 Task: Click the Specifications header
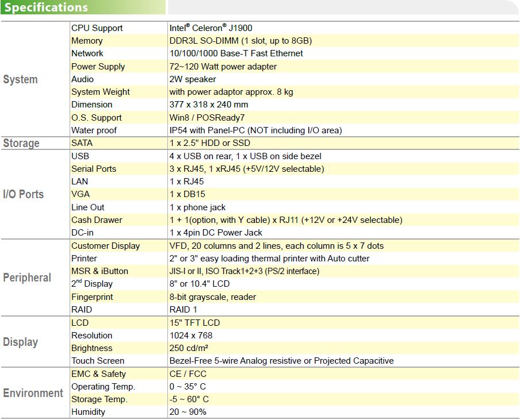coord(46,7)
